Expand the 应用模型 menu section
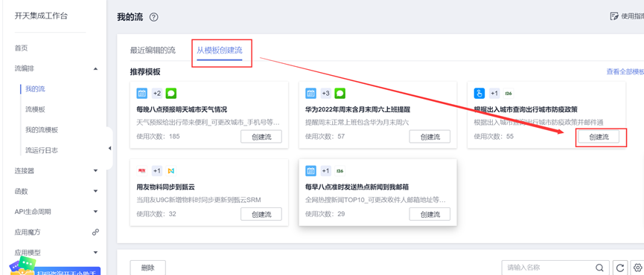This screenshot has width=644, height=275. click(95, 253)
